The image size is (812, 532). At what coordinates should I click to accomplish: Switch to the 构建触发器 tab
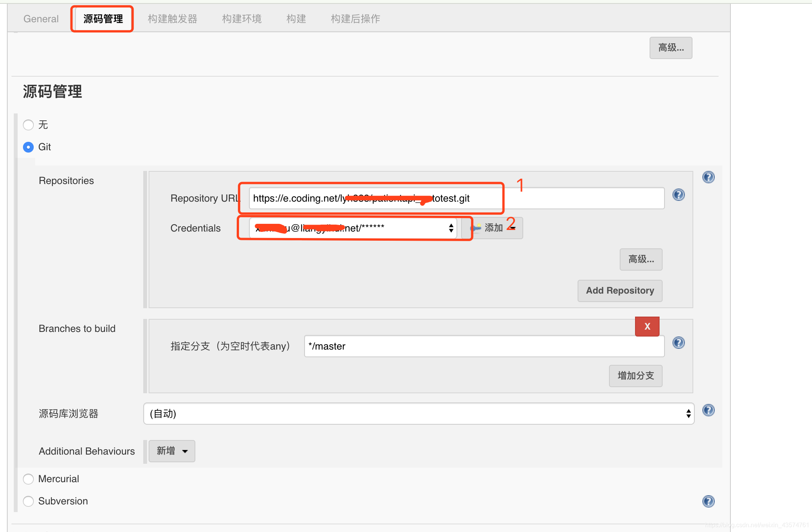click(172, 19)
